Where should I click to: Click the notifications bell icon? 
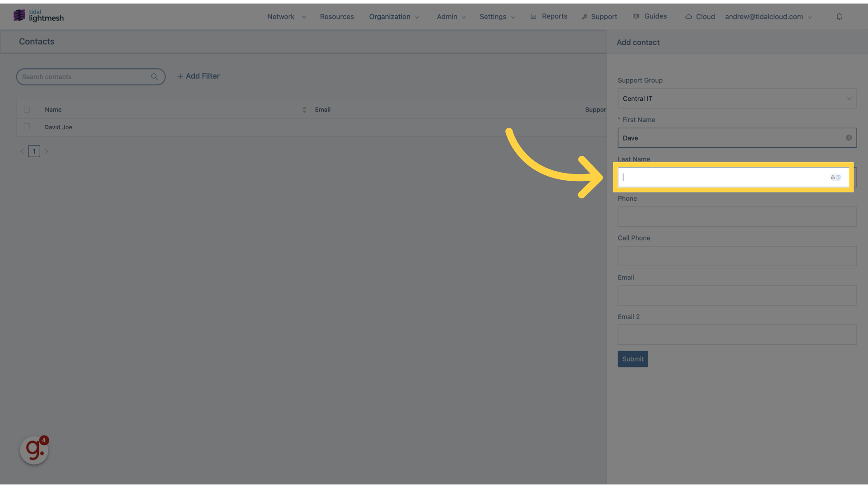point(839,16)
